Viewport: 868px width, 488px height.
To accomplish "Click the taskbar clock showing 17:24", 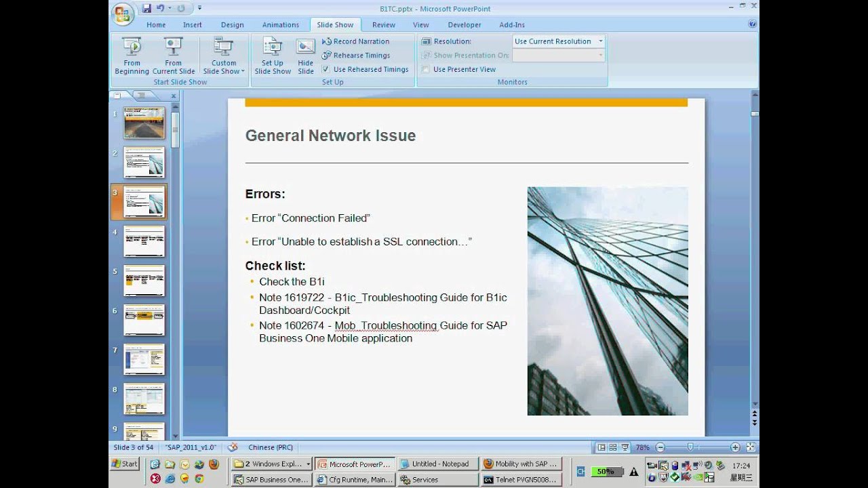I will pyautogui.click(x=741, y=466).
